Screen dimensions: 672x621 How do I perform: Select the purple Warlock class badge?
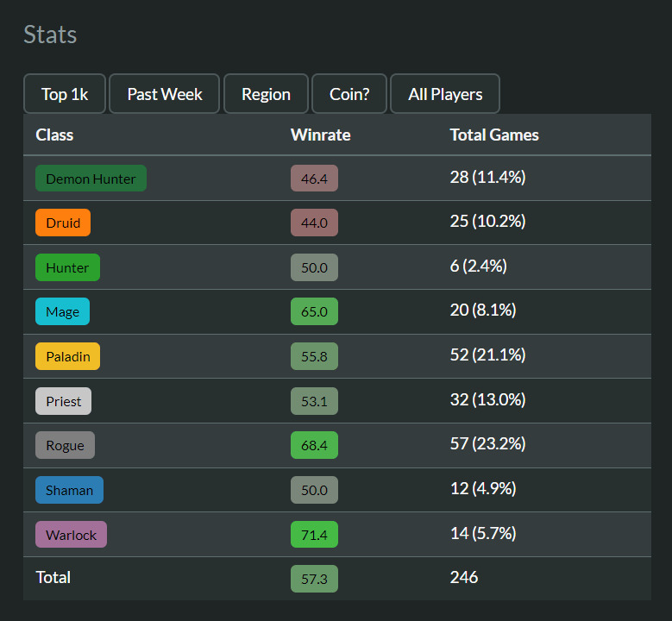point(71,535)
